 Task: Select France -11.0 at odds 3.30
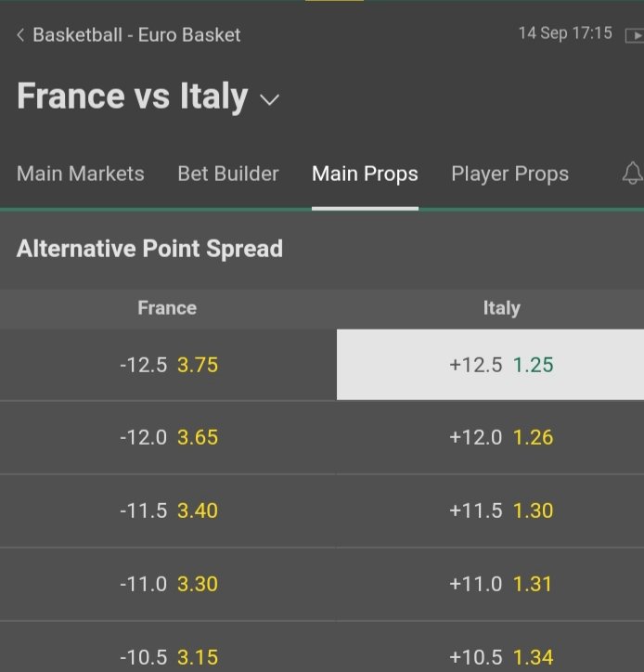click(x=168, y=584)
